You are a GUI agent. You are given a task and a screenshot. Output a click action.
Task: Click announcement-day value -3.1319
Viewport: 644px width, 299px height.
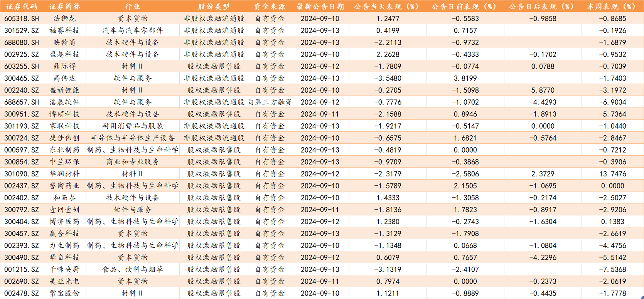pos(388,269)
